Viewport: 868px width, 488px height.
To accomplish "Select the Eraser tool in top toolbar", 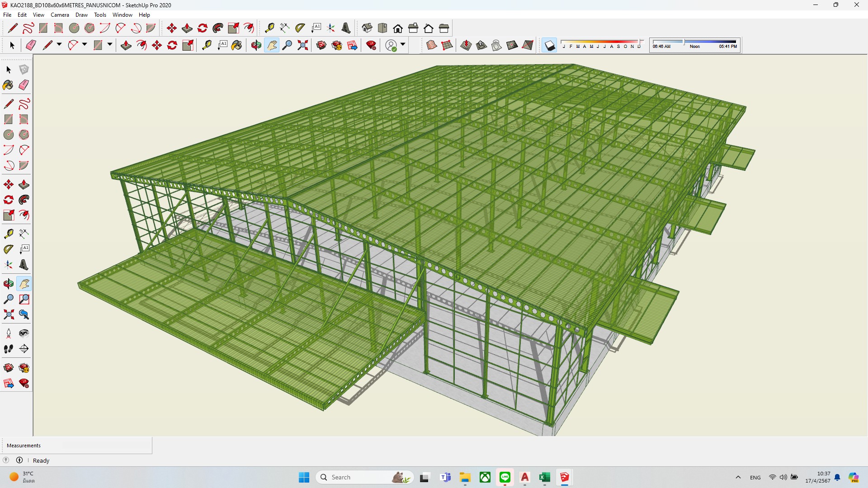I will [31, 45].
